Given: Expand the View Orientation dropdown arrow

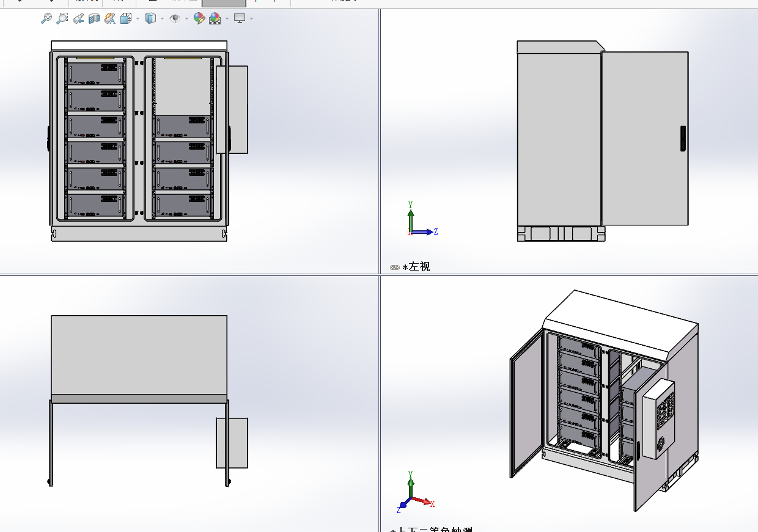Looking at the screenshot, I should point(138,18).
